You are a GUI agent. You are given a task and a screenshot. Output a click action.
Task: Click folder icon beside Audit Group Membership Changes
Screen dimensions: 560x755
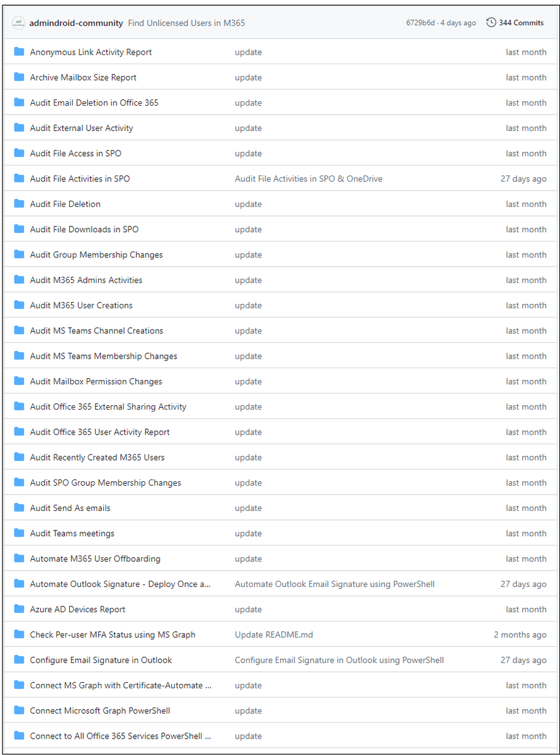click(x=19, y=254)
